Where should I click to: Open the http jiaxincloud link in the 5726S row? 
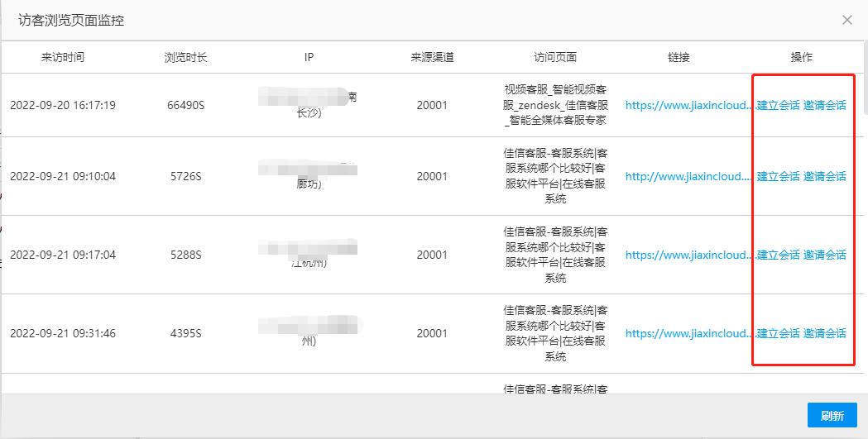pyautogui.click(x=691, y=176)
